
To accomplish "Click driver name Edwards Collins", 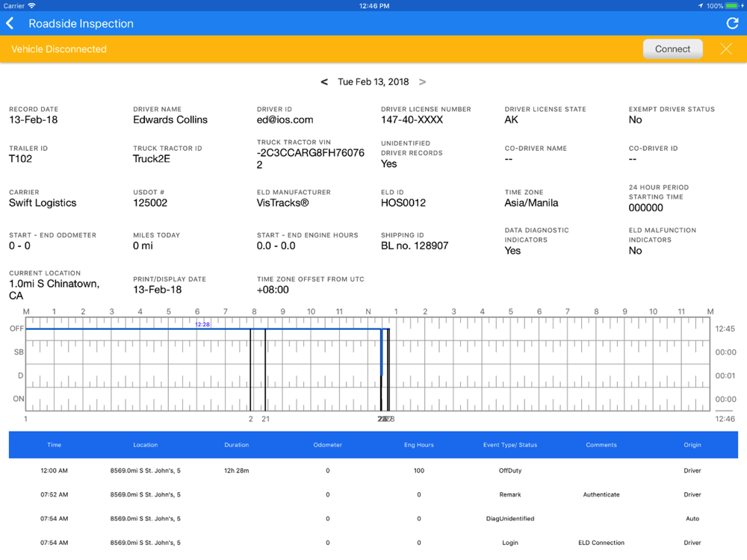I will pos(170,120).
